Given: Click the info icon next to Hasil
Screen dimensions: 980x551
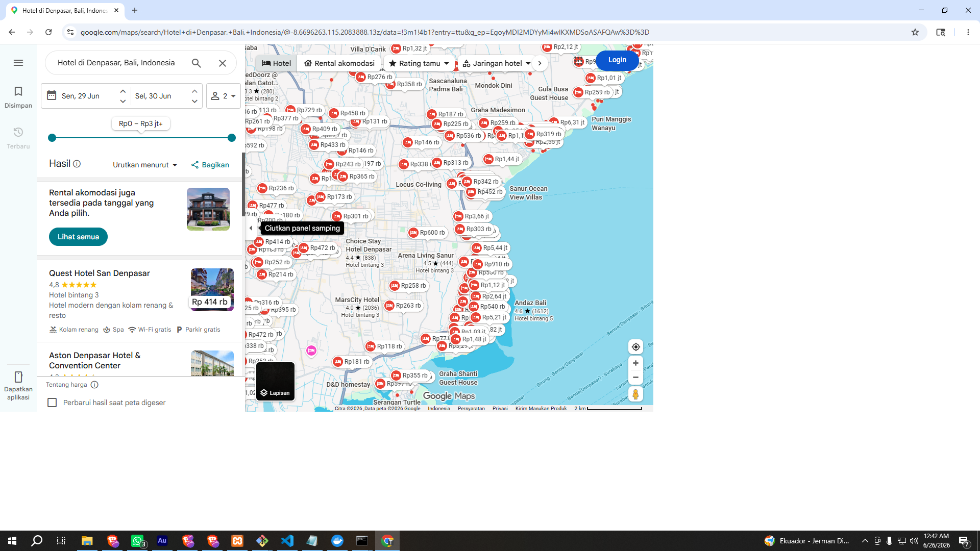Looking at the screenshot, I should [x=77, y=164].
